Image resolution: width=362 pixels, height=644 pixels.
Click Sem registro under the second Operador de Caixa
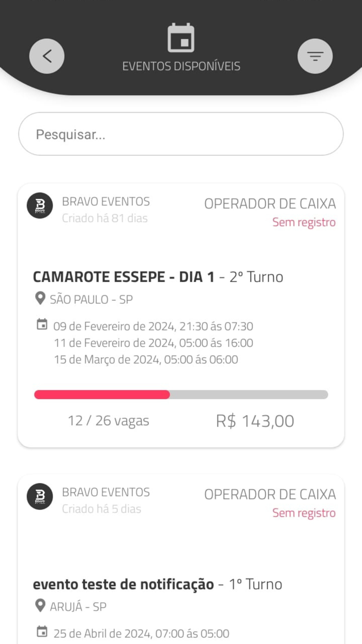point(304,513)
